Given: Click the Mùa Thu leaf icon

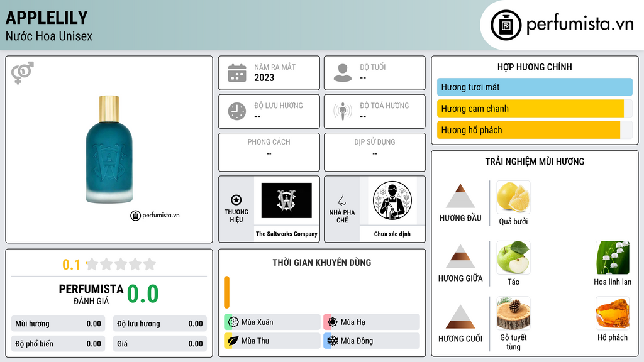Looking at the screenshot, I should pos(233,341).
